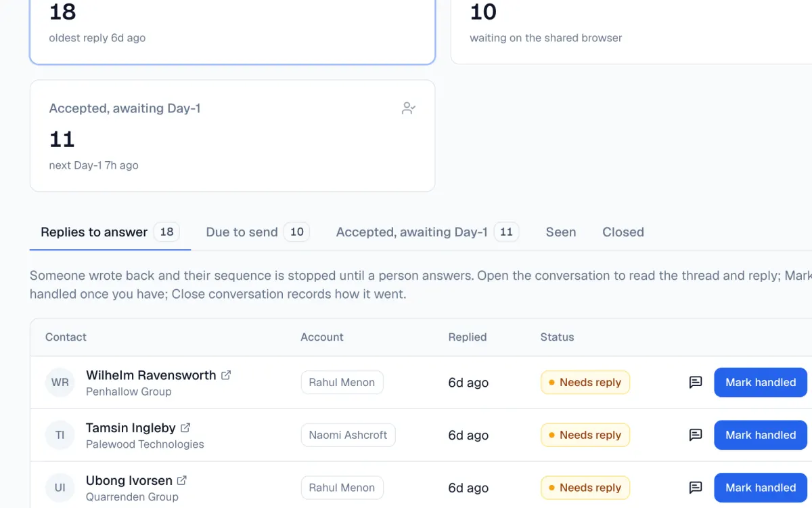Click the Penhallow Group company text

click(129, 392)
